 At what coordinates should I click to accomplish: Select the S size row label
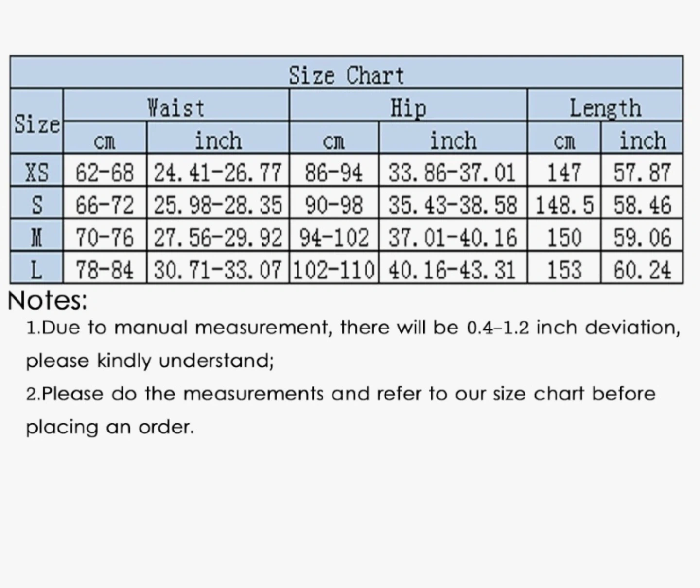click(x=37, y=205)
